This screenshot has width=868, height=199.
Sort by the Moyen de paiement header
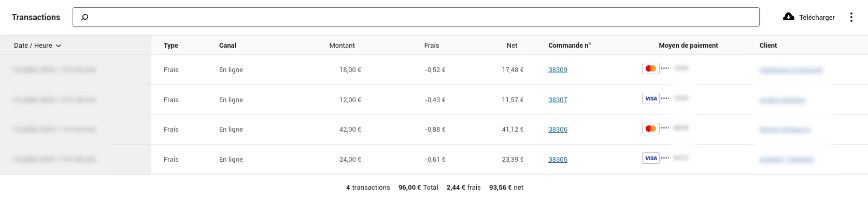point(688,46)
